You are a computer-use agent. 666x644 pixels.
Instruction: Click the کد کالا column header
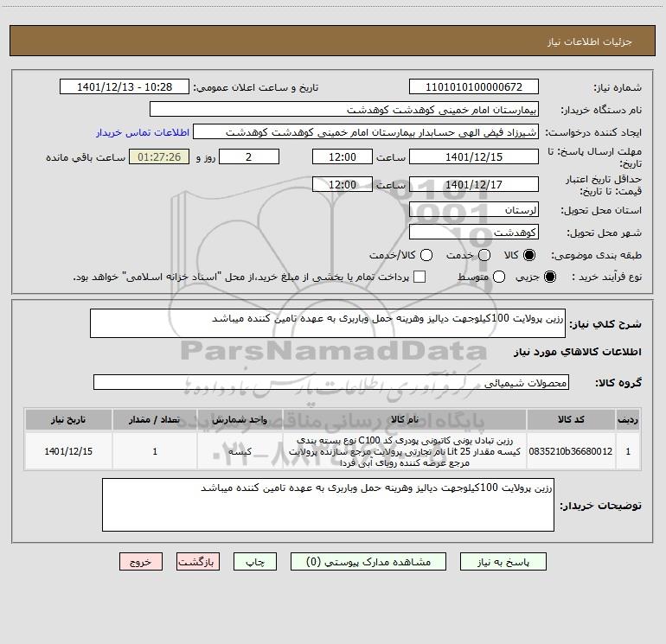(x=571, y=419)
